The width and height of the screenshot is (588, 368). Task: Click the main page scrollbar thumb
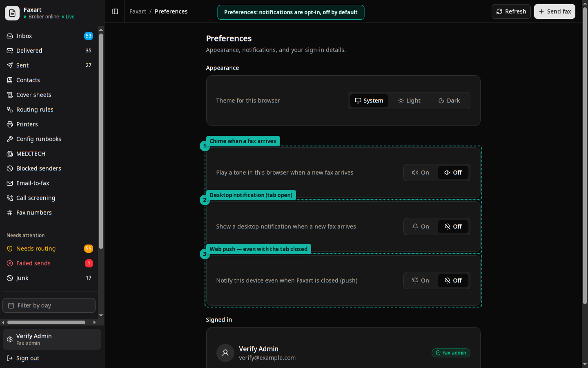coord(585,155)
